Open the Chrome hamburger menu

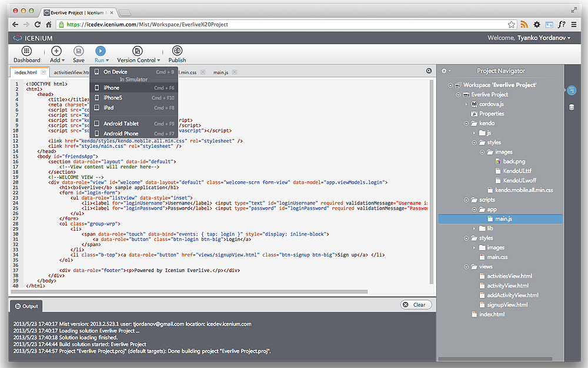[574, 24]
